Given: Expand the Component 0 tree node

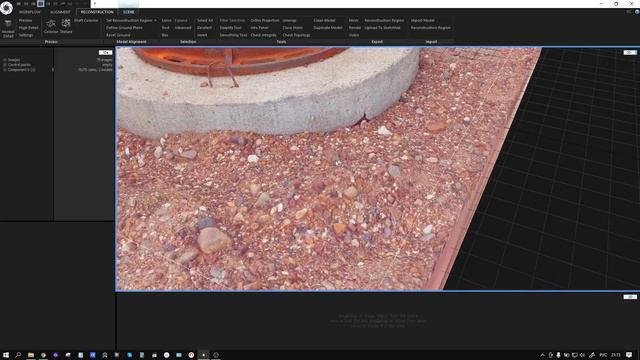Looking at the screenshot, I should point(5,70).
